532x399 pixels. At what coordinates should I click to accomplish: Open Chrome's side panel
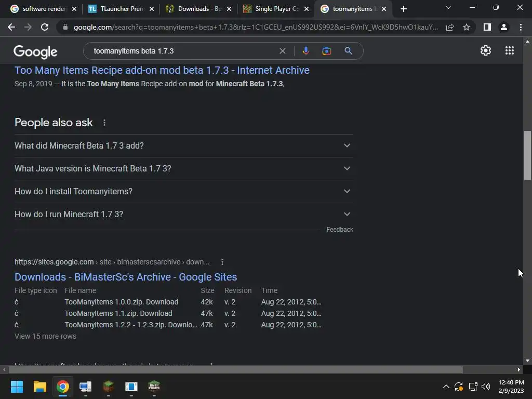pyautogui.click(x=487, y=27)
